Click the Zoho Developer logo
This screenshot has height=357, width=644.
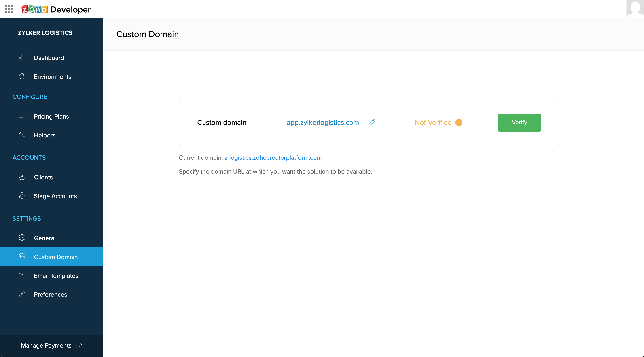tap(56, 9)
